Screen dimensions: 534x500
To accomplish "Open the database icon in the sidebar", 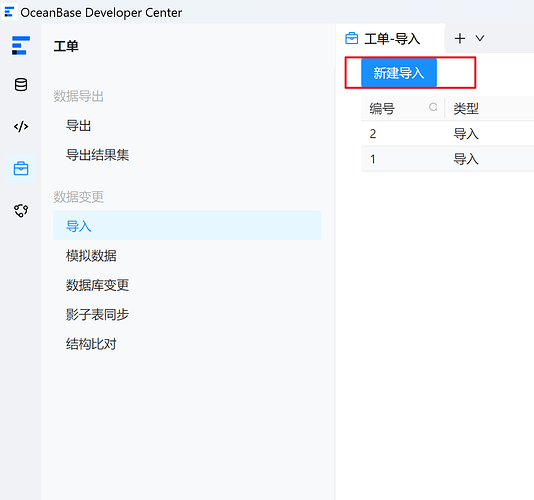I will pyautogui.click(x=21, y=84).
